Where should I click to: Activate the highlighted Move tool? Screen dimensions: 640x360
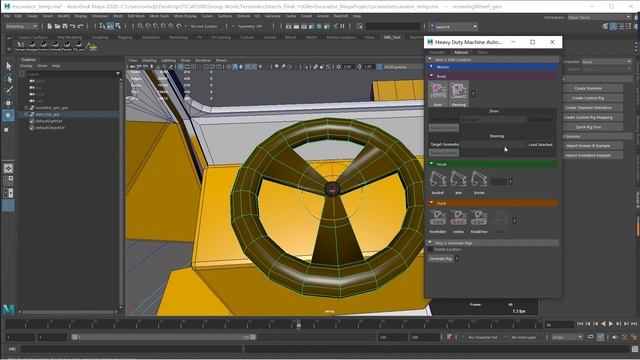click(9, 116)
